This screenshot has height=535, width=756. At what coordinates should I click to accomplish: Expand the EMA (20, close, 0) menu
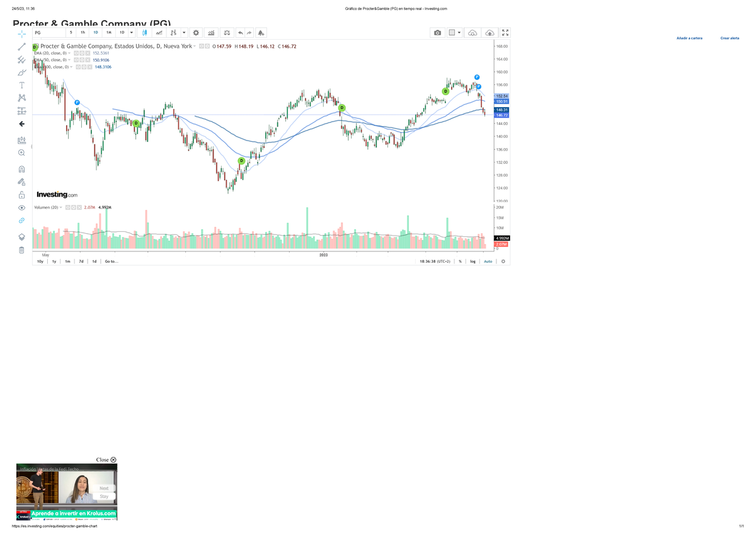point(69,54)
